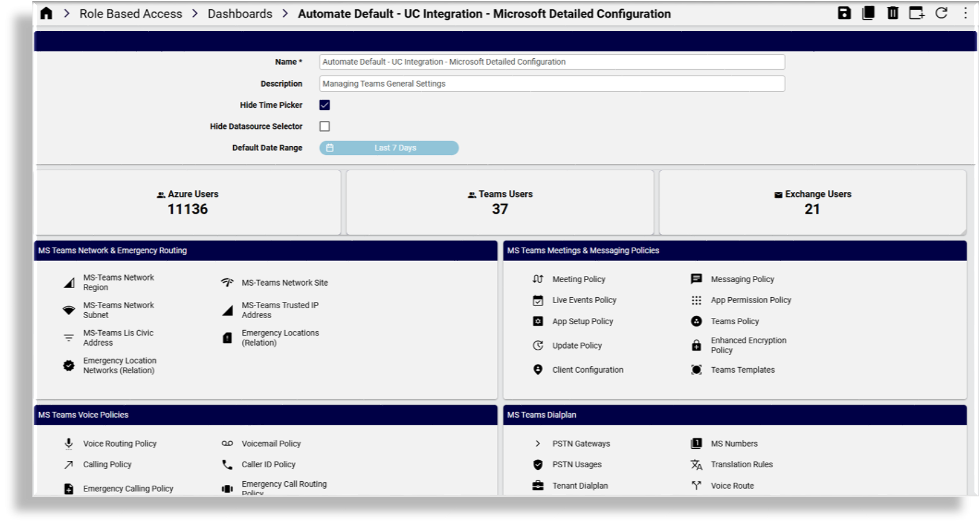Viewport: 980px width, 526px height.
Task: Duplicate the current dashboard
Action: 868,13
